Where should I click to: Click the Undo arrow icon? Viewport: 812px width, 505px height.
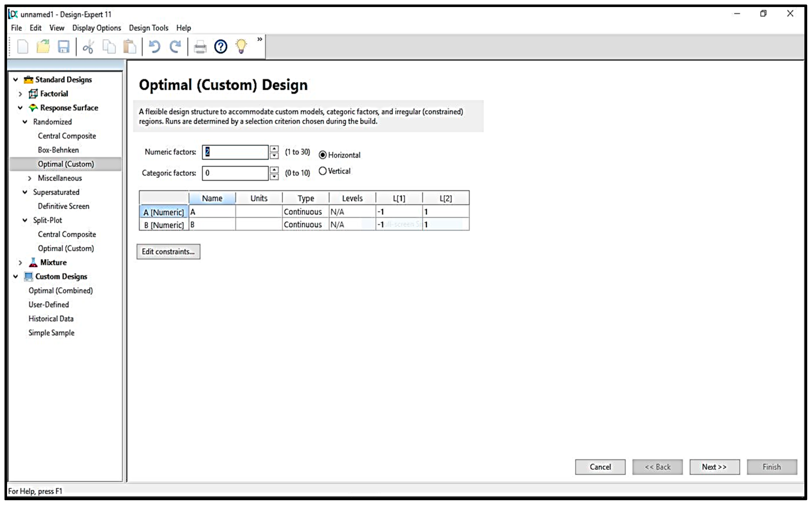pyautogui.click(x=154, y=47)
